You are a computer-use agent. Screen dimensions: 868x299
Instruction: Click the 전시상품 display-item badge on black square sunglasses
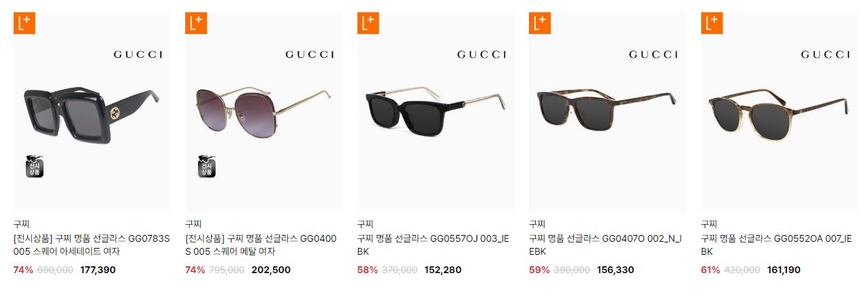[x=34, y=167]
